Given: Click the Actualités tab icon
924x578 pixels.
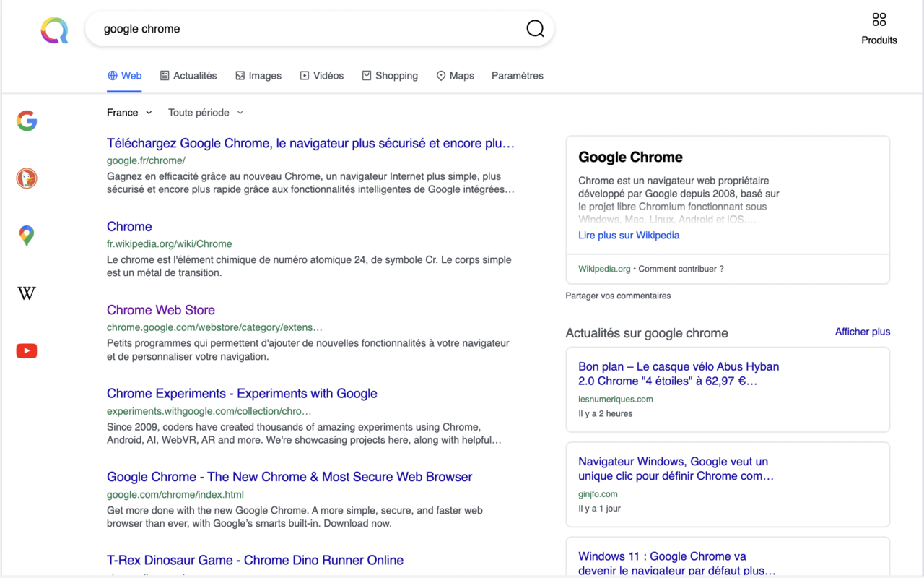Looking at the screenshot, I should (165, 76).
